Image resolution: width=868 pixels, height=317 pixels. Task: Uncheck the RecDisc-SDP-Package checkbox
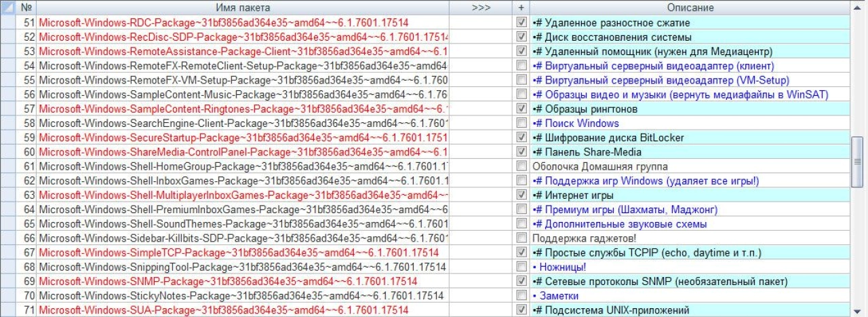(521, 37)
